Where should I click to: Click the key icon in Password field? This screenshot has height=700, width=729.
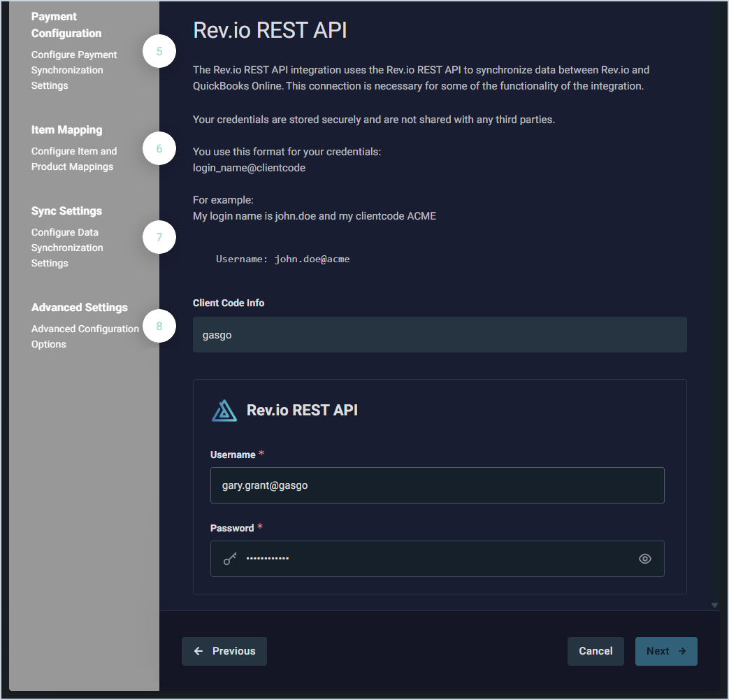(230, 559)
